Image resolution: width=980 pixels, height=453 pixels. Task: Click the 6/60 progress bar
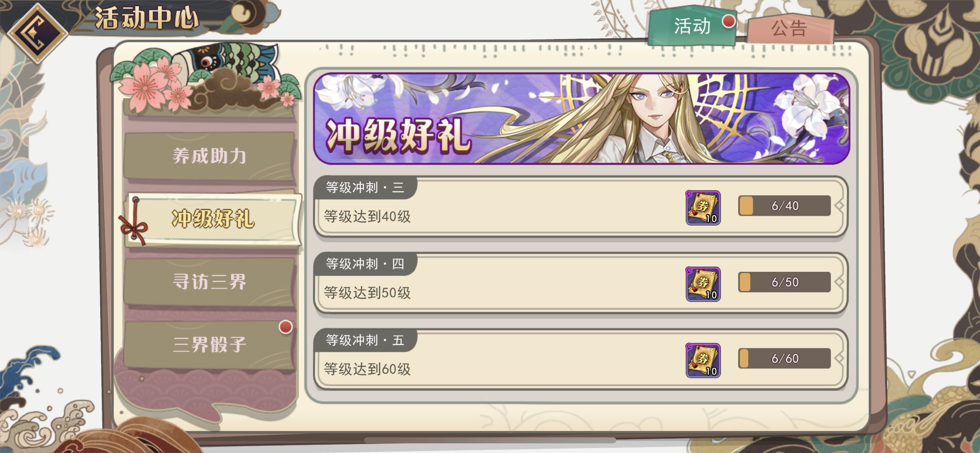(x=784, y=359)
